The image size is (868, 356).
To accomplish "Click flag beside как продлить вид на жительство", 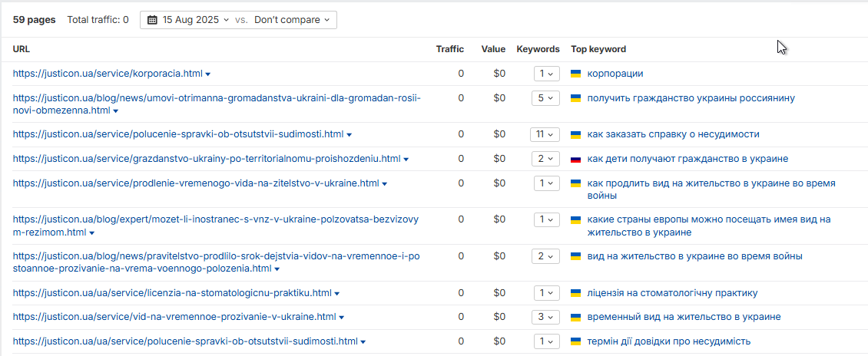I will click(575, 183).
